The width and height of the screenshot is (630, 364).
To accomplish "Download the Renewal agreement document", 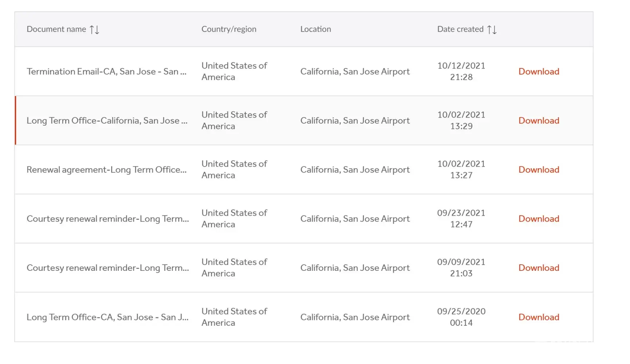I will (539, 170).
